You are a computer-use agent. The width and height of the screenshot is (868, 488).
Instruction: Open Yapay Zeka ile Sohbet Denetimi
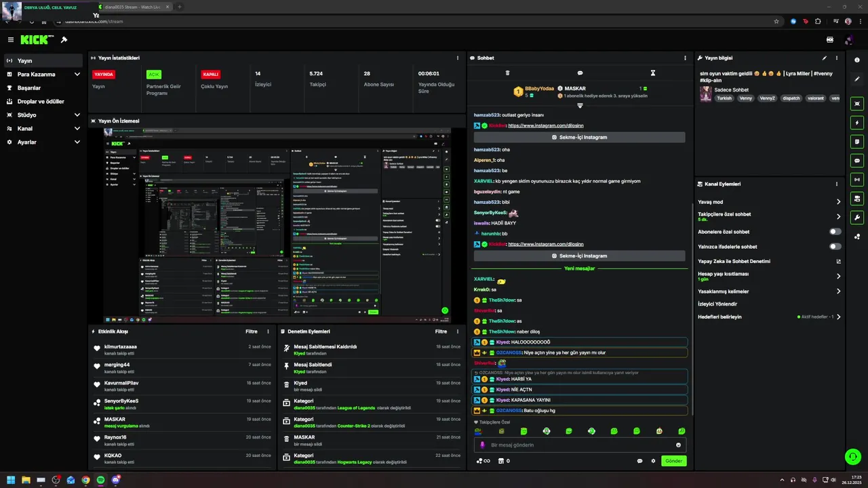tap(769, 262)
